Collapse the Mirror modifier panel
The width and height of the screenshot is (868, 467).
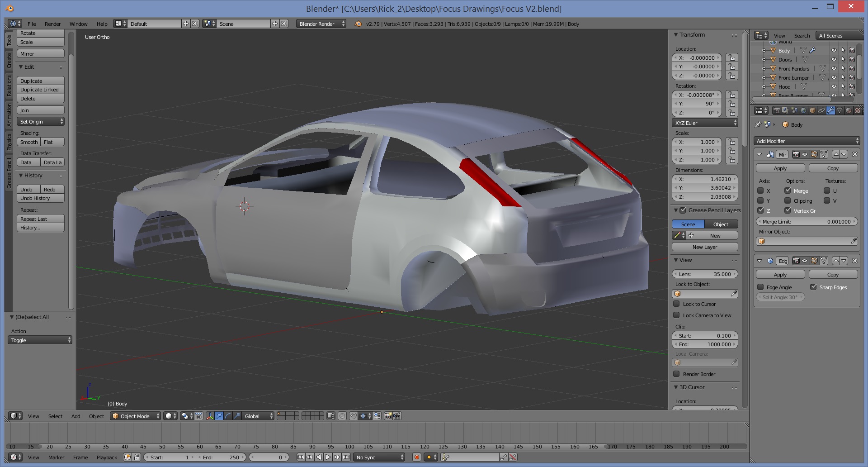[x=759, y=154]
